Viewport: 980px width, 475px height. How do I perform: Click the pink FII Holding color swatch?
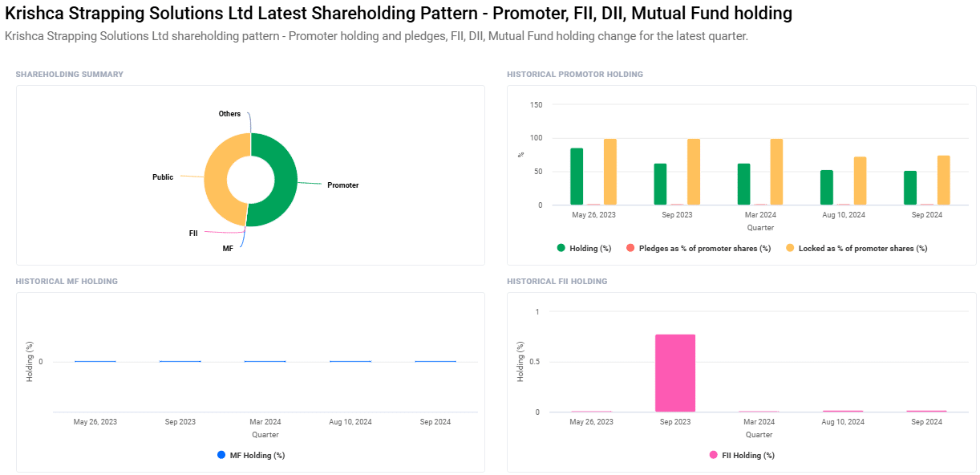714,455
